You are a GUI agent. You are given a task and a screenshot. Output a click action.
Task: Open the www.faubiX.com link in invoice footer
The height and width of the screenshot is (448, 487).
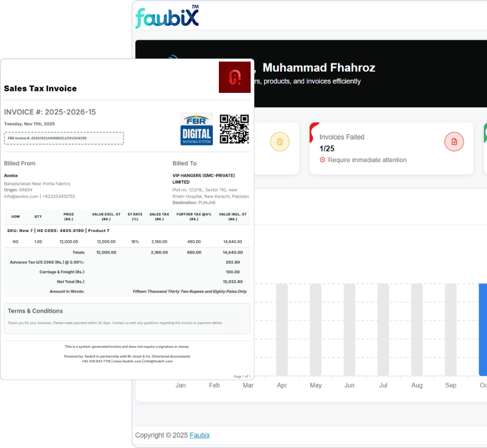pos(127,361)
